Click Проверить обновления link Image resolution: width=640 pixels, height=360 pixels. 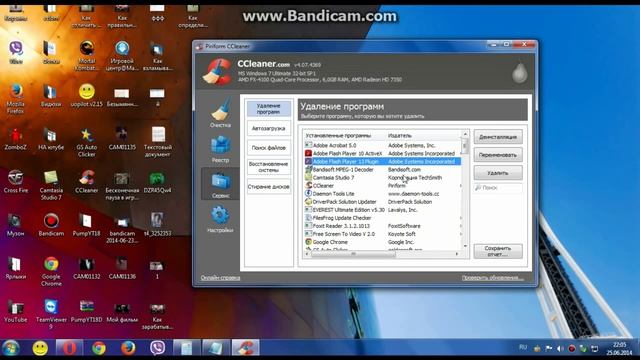pyautogui.click(x=492, y=278)
